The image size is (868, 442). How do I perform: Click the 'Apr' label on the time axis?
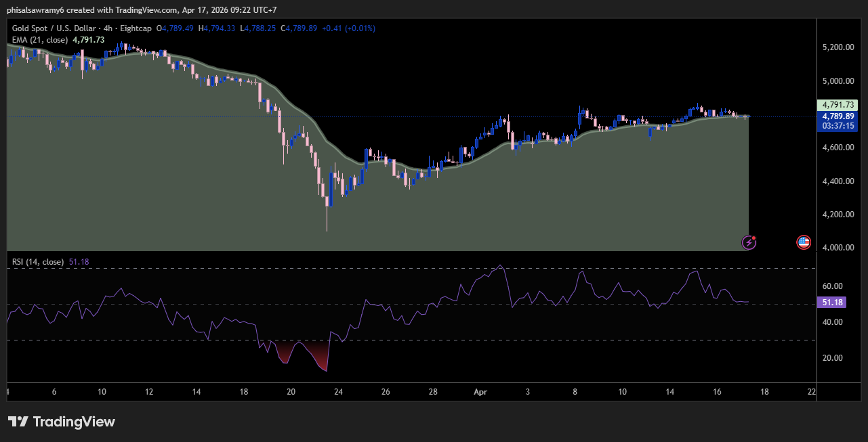click(x=480, y=392)
